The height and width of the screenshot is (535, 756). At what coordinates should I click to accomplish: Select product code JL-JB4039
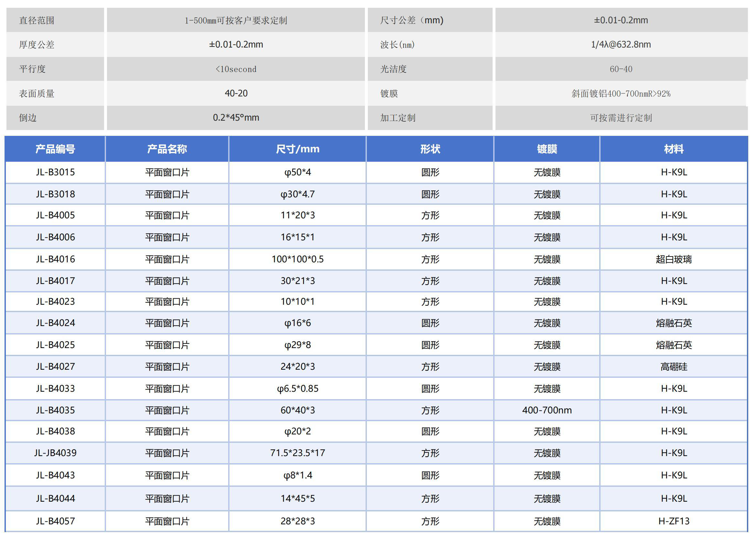coord(55,453)
